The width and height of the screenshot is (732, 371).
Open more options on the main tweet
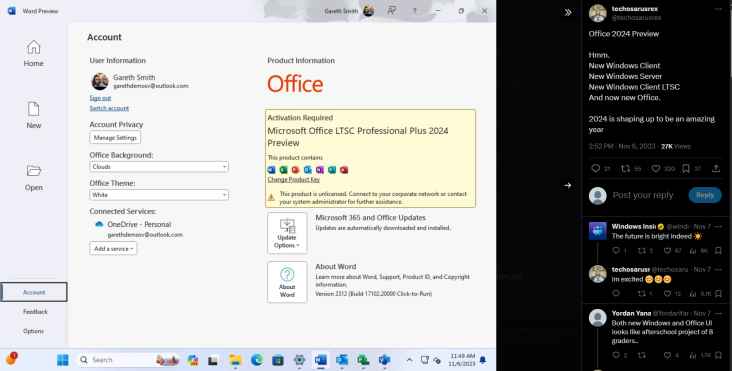[718, 9]
